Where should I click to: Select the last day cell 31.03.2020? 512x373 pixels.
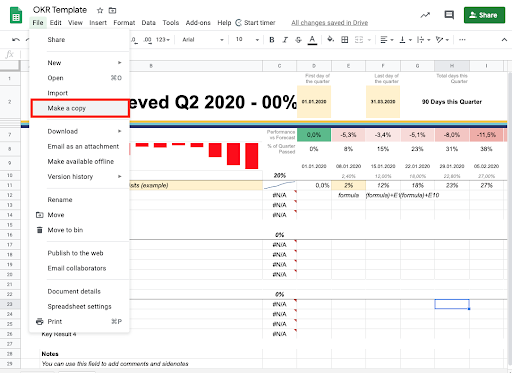[383, 102]
